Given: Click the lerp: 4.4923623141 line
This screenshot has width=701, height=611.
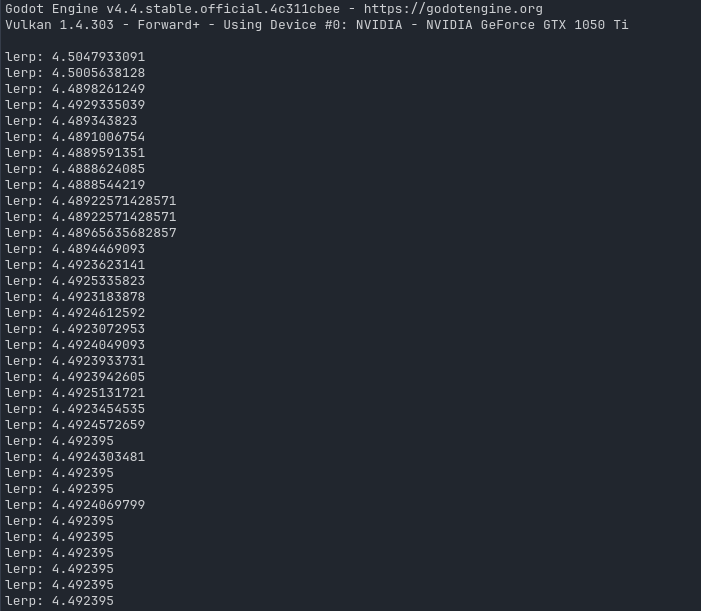Looking at the screenshot, I should (75, 265).
